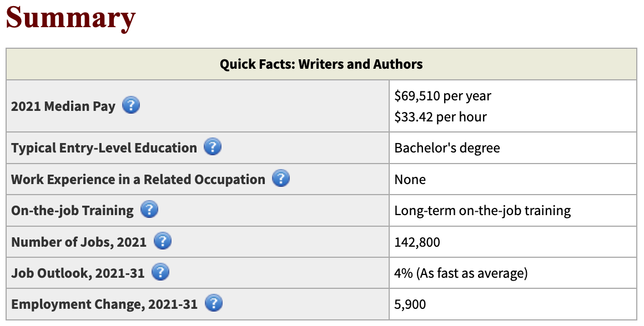Click the $33.42 per hour value
The image size is (644, 326).
point(440,117)
